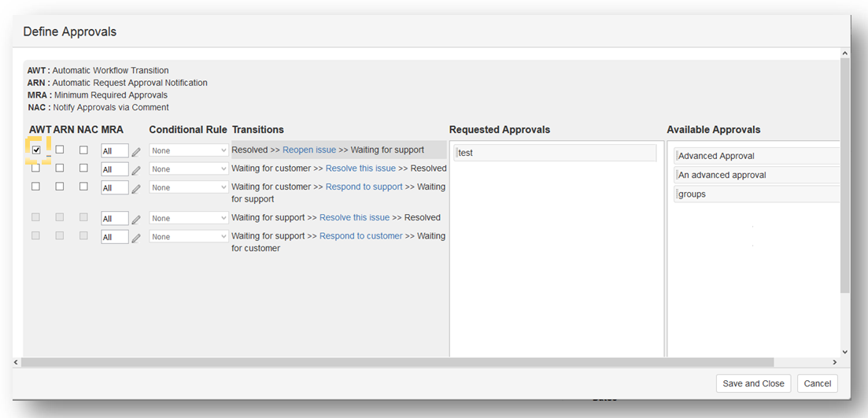
Task: Click pencil icon for Respond to customer row
Action: tap(136, 238)
